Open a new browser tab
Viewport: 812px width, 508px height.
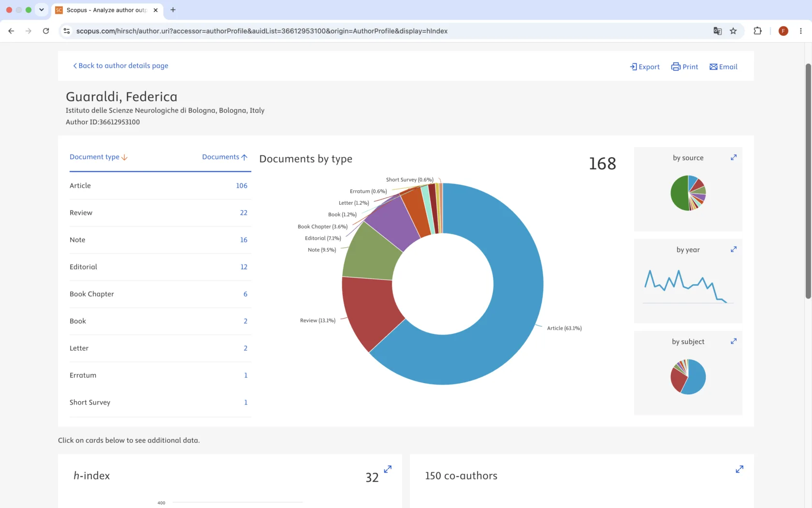(173, 10)
